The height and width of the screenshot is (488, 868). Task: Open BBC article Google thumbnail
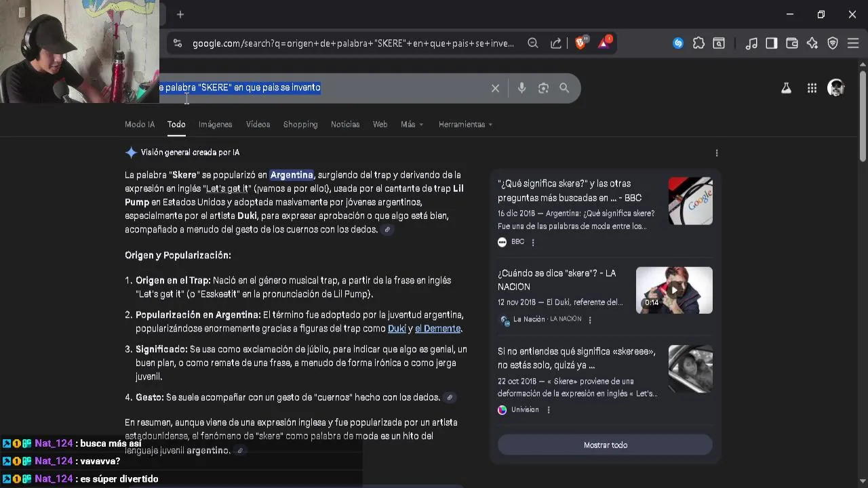point(690,201)
